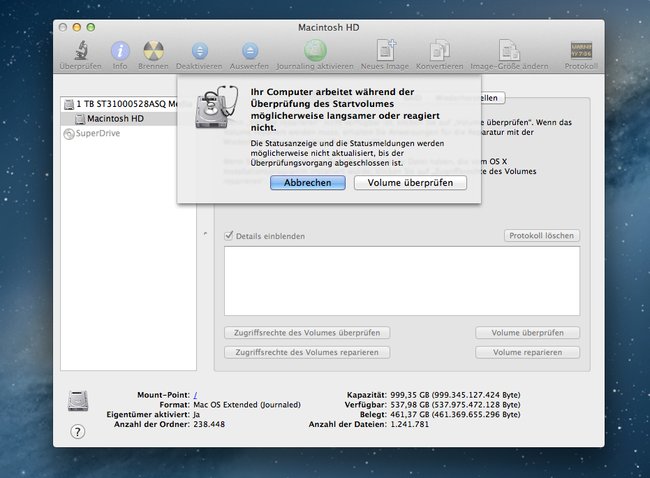Screen dimensions: 650x478
Task: Click the Disk Utility stethoscope icon in dialog
Action: tap(216, 107)
